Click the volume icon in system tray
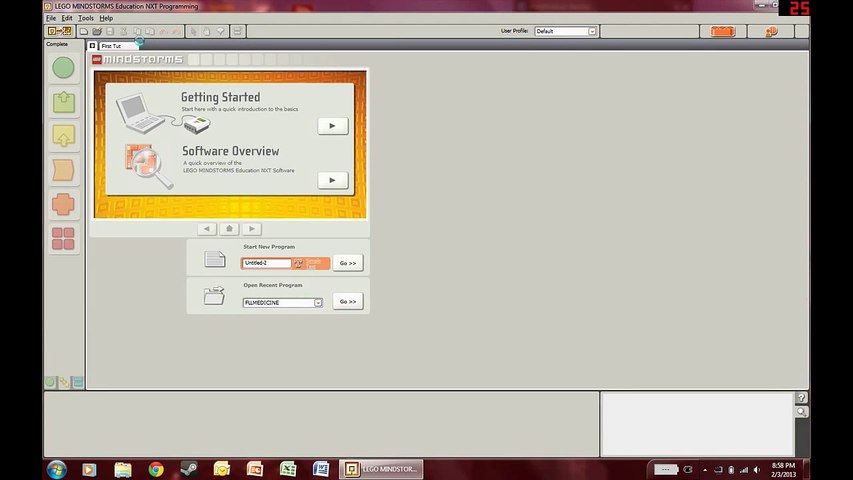The height and width of the screenshot is (480, 853). [757, 470]
